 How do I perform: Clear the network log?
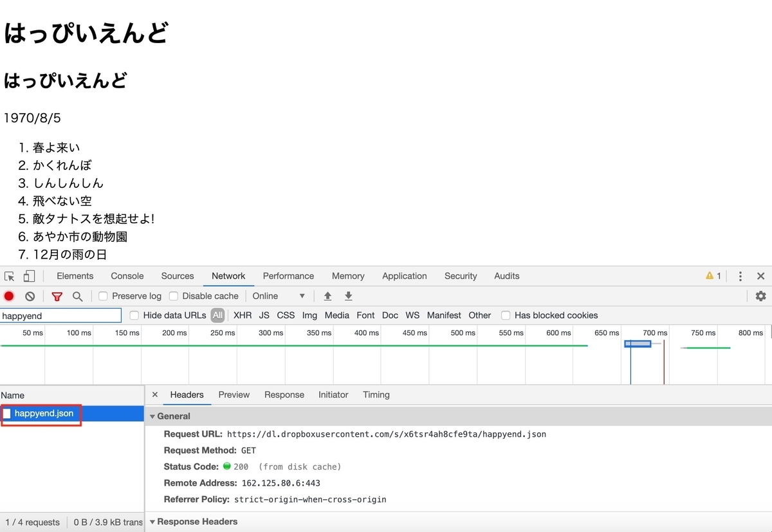(x=30, y=296)
